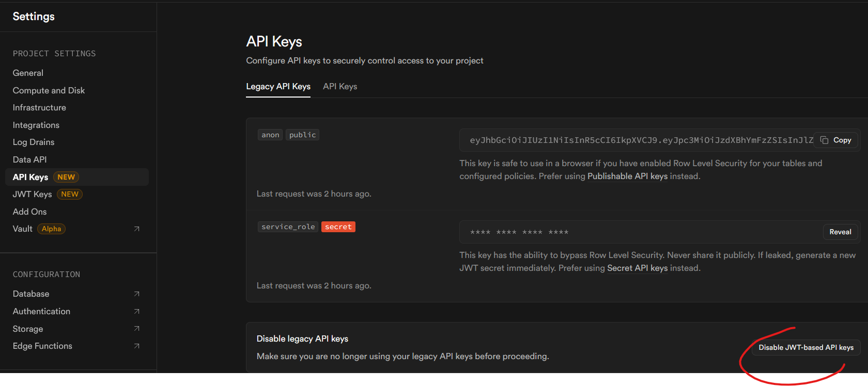Reveal the service_role secret key

coord(840,232)
